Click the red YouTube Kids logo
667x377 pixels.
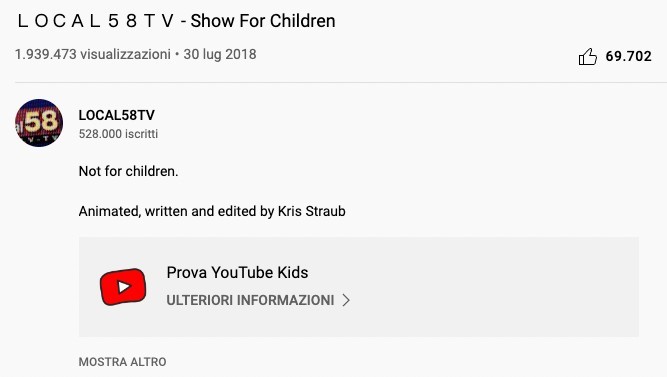coord(123,287)
